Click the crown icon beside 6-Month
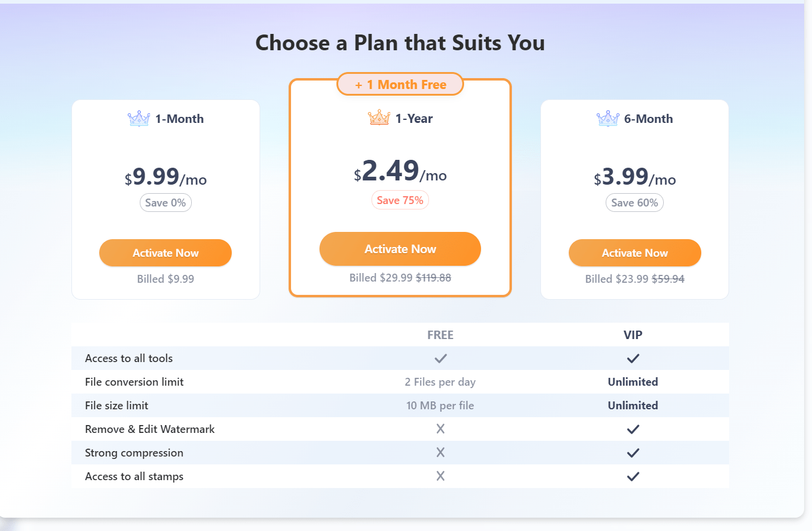 [607, 119]
